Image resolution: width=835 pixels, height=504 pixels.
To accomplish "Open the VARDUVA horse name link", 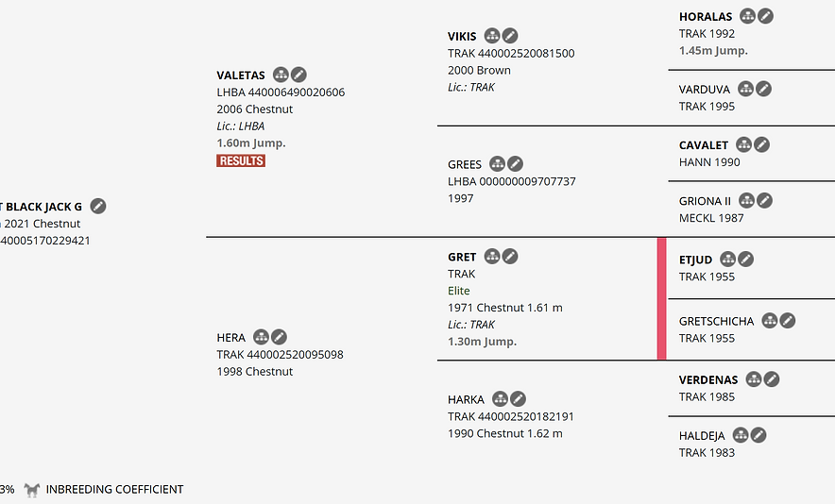I will point(704,90).
